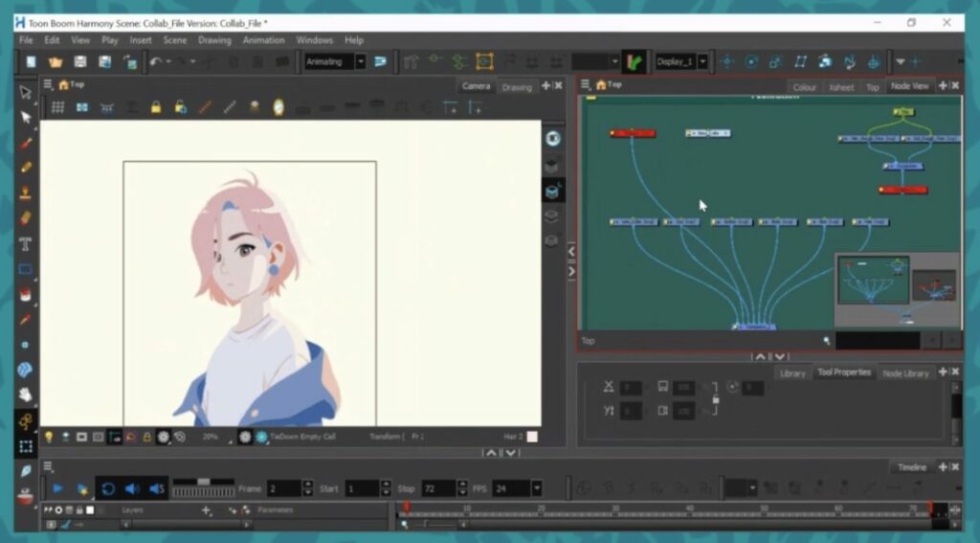
Task: Select the Rigging bone tool
Action: click(26, 421)
